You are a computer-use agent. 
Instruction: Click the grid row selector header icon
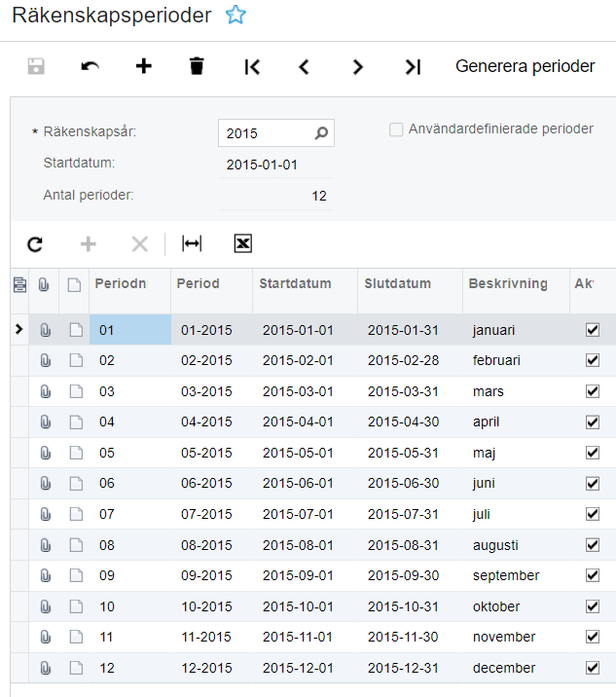(19, 284)
